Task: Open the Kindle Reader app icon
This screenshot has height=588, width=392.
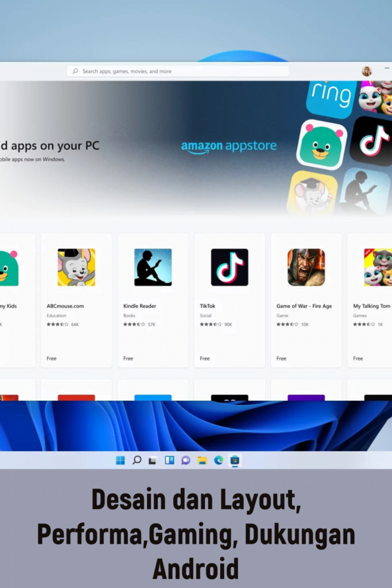Action: 153,267
